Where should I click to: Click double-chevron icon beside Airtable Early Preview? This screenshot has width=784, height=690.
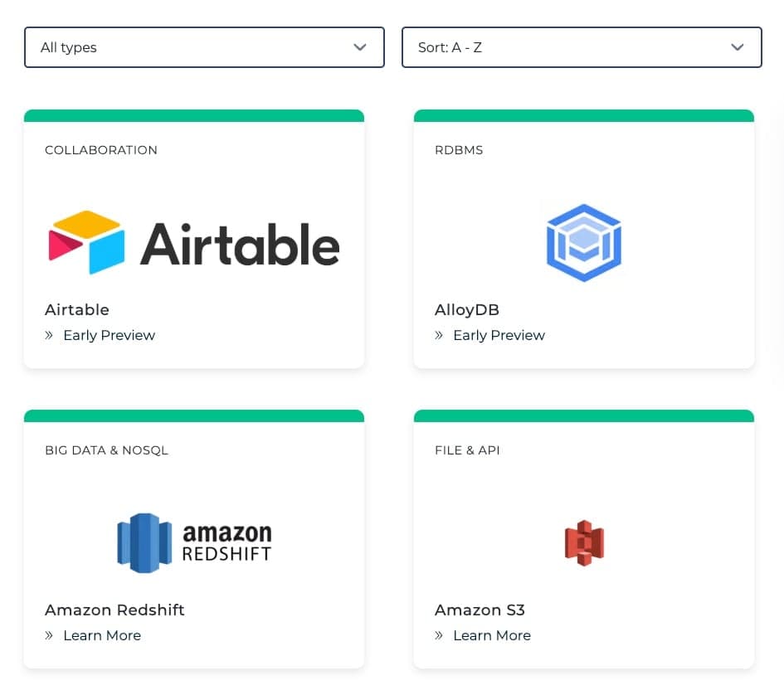tap(48, 335)
